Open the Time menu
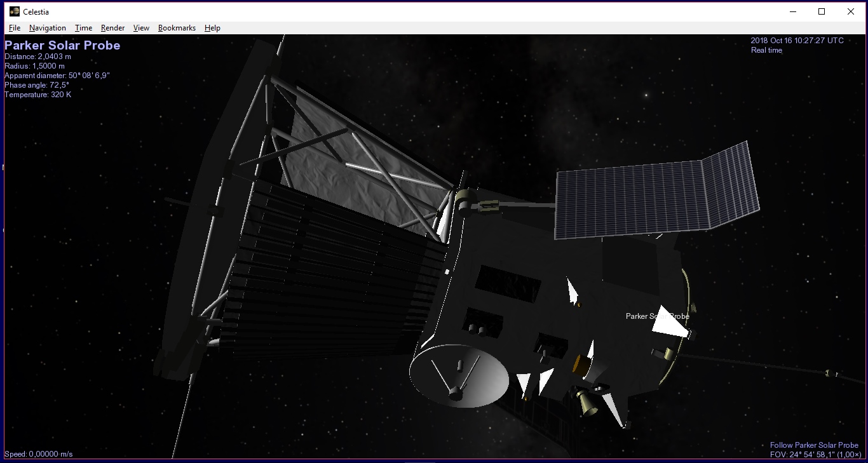This screenshot has height=463, width=868. (x=83, y=28)
